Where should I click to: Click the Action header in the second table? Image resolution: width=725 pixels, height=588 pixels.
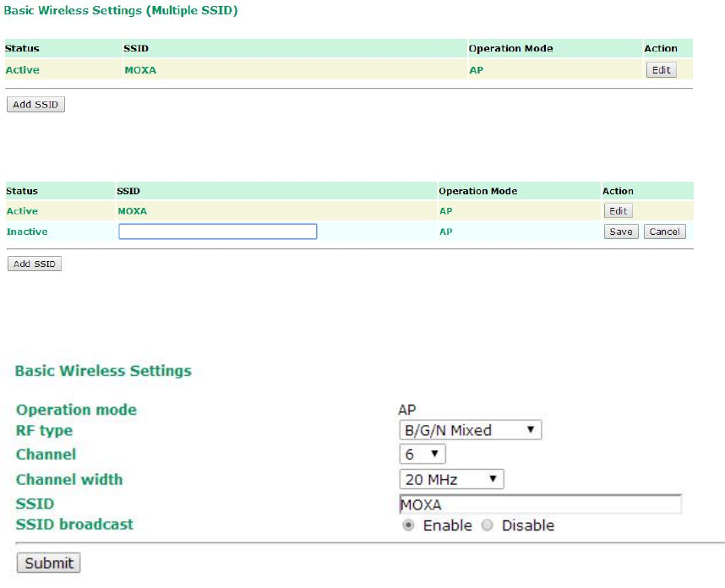tap(618, 191)
